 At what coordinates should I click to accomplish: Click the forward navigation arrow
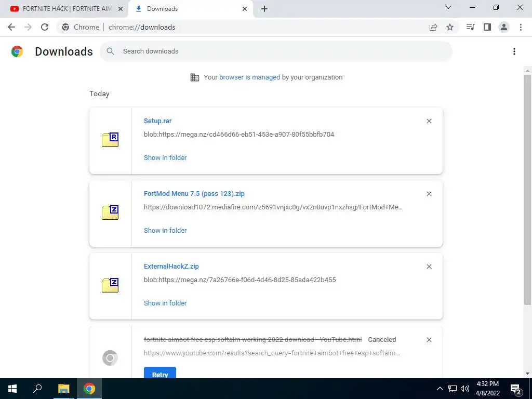[28, 27]
